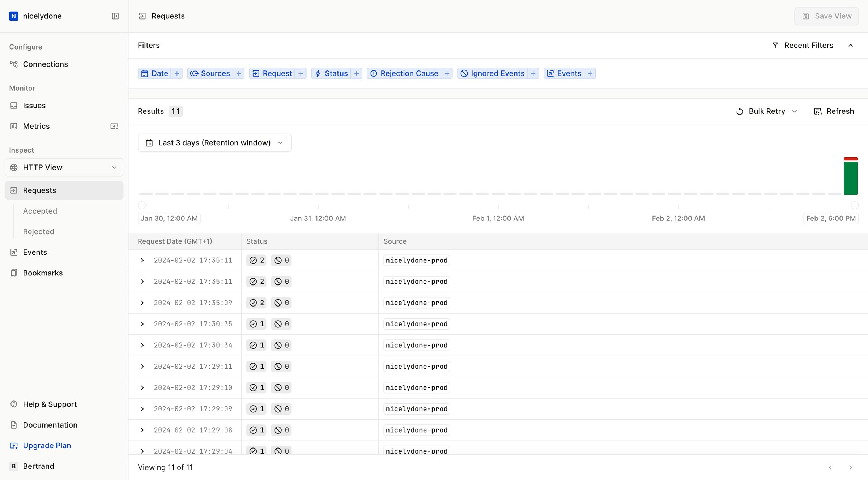868x480 pixels.
Task: Click the left timeline range handle
Action: (142, 205)
